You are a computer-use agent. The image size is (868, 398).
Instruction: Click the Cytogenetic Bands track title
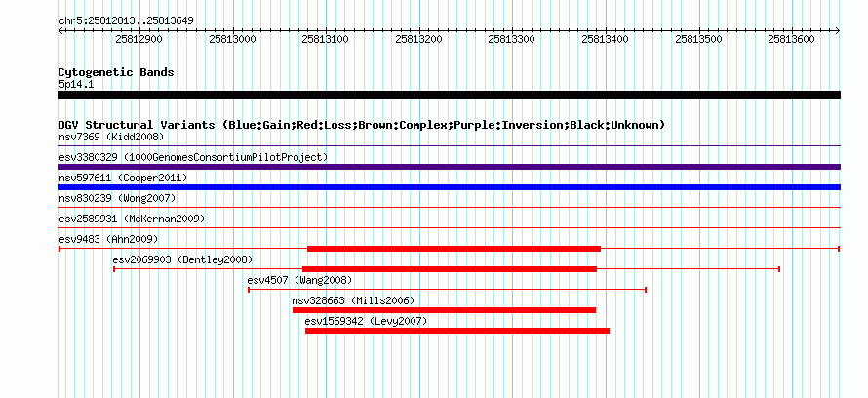tap(116, 72)
